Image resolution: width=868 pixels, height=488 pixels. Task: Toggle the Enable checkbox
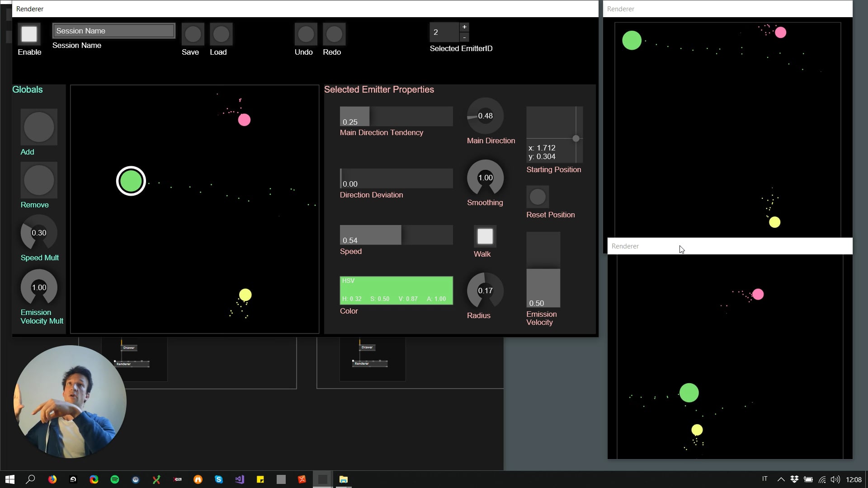(29, 34)
